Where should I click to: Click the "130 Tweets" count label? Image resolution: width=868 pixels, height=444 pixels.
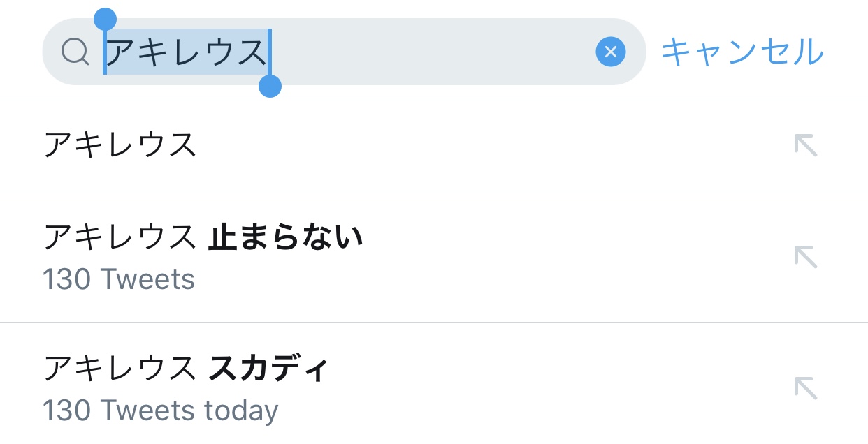pos(119,280)
